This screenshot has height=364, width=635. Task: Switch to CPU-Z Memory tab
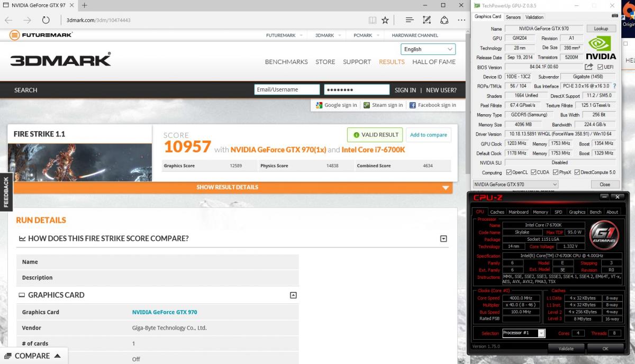[540, 212]
